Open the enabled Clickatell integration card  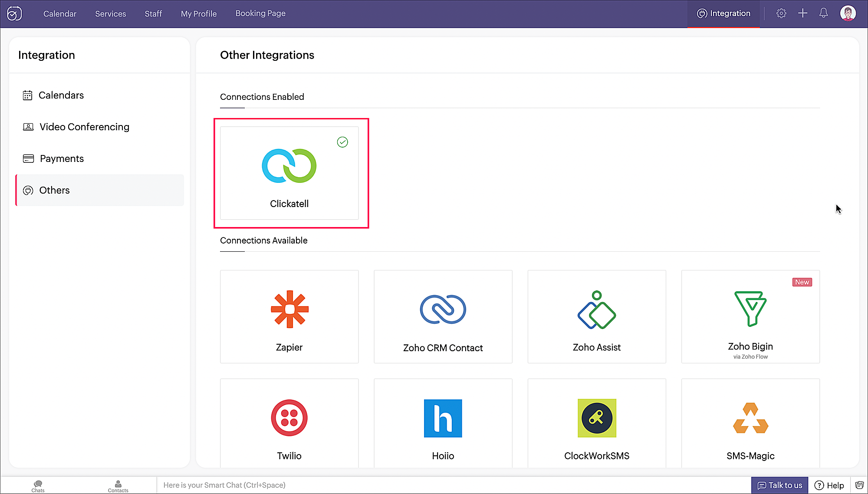289,173
